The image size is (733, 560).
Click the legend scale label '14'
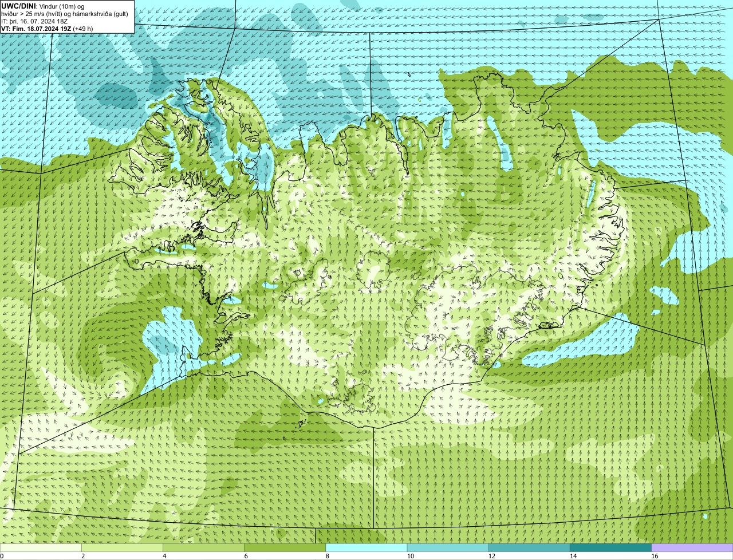click(x=573, y=556)
